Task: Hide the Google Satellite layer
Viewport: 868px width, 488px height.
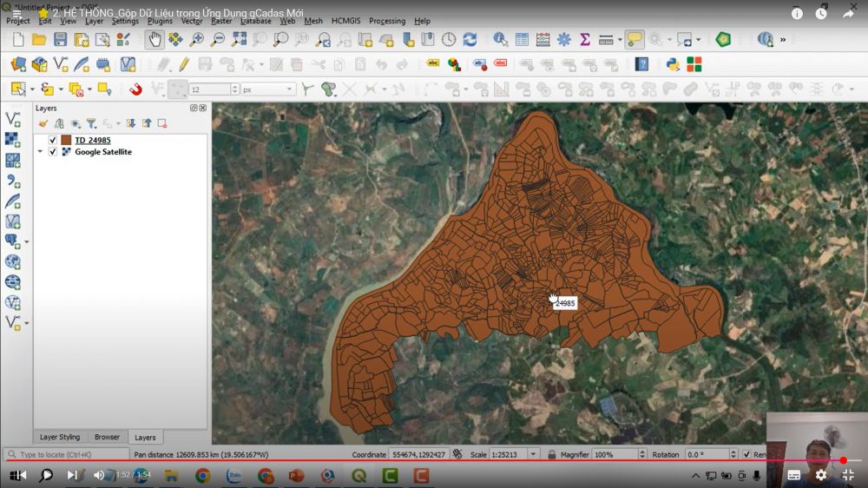Action: (x=53, y=152)
